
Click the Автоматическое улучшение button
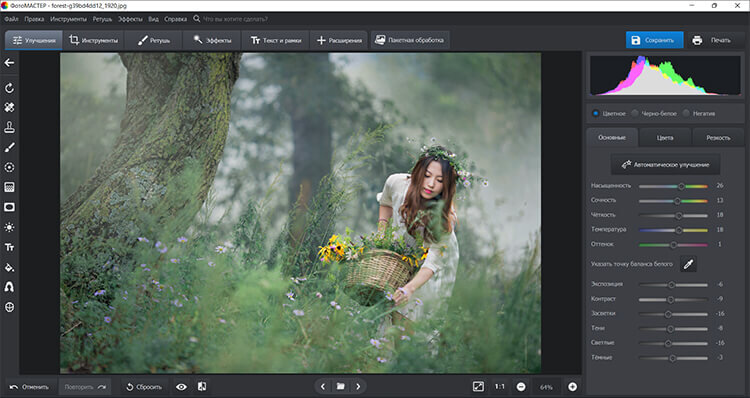click(x=665, y=165)
